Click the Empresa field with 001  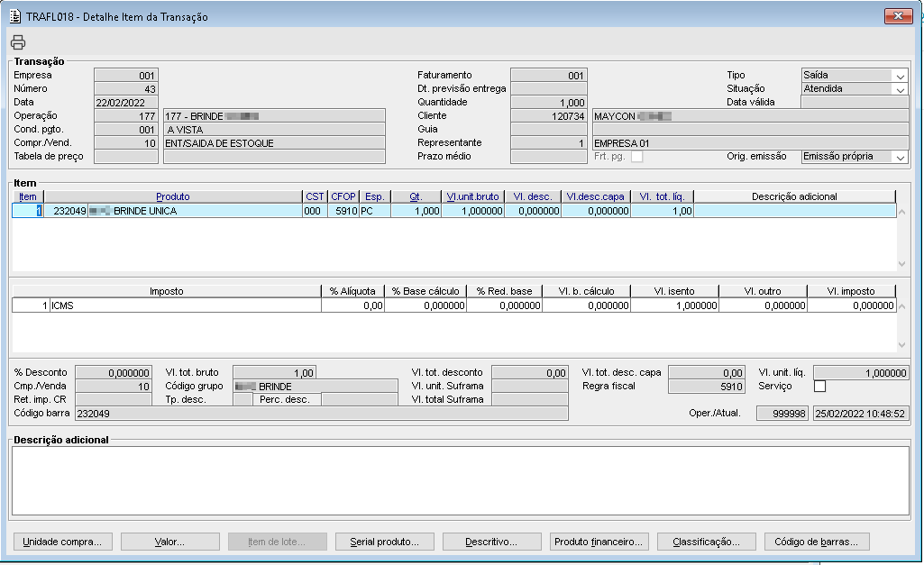(126, 76)
